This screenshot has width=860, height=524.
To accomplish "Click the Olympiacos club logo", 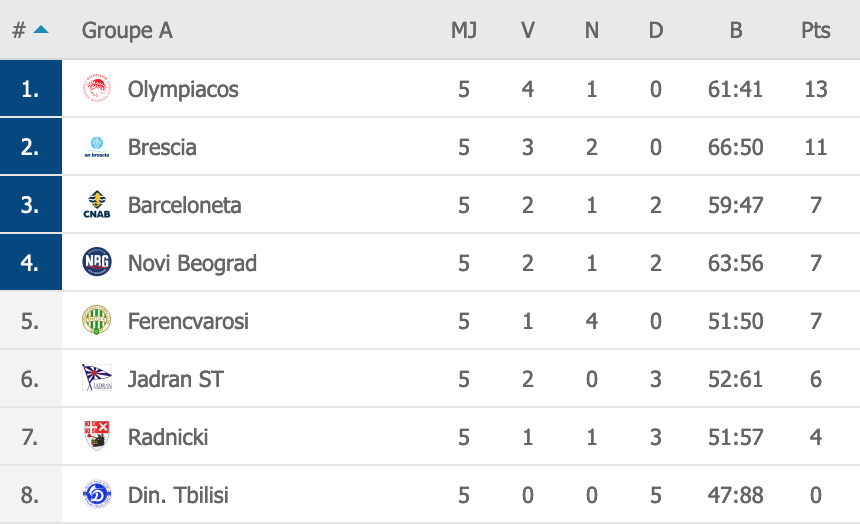I will 97,89.
